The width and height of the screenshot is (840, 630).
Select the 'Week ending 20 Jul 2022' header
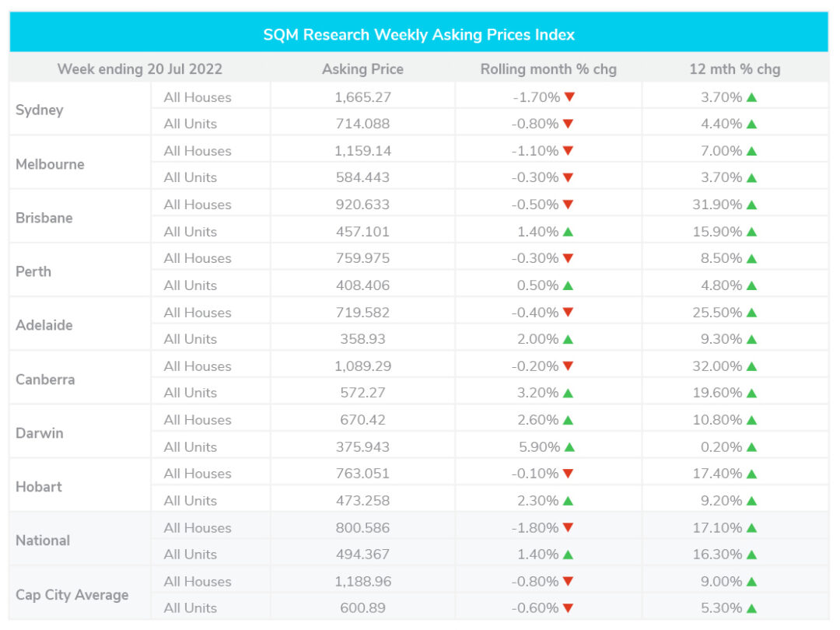click(x=140, y=69)
